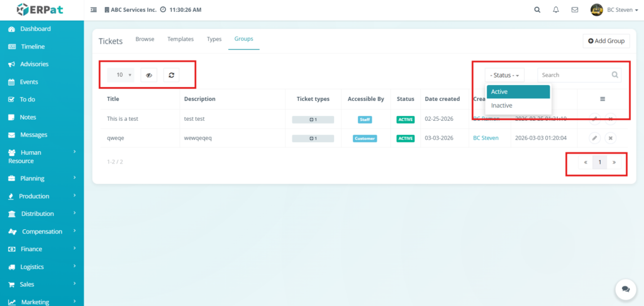Open the table column menu icon
644x306 pixels.
click(x=602, y=99)
